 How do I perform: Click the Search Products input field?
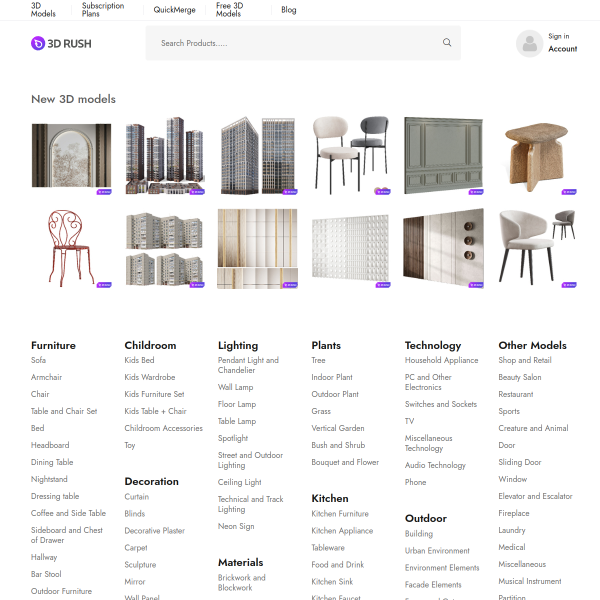[303, 43]
